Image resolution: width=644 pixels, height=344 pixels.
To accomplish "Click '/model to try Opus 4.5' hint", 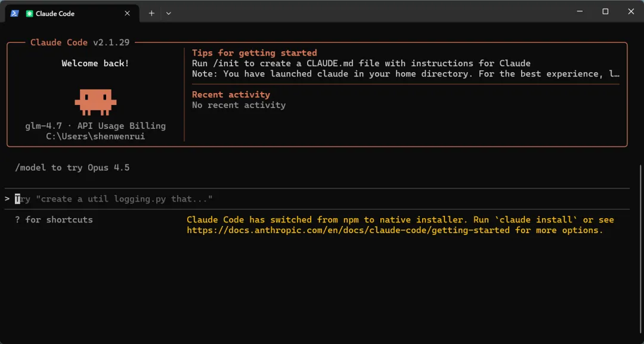I will 72,168.
